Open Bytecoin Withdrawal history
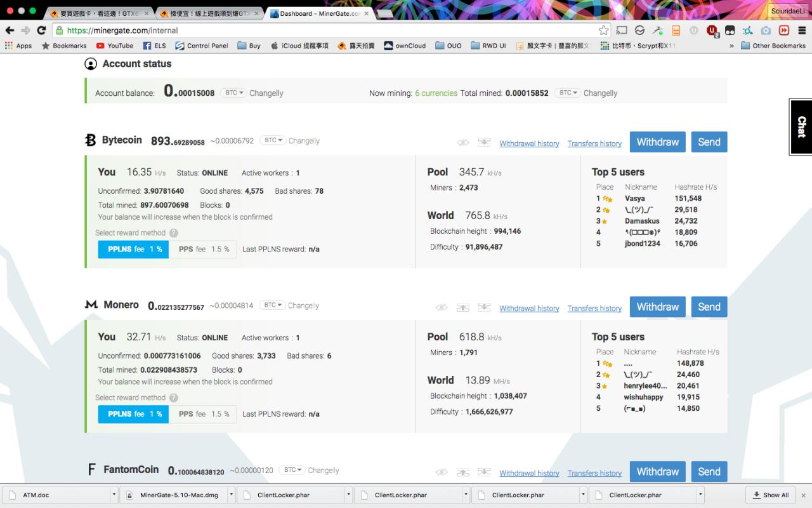812x508 pixels. click(529, 144)
